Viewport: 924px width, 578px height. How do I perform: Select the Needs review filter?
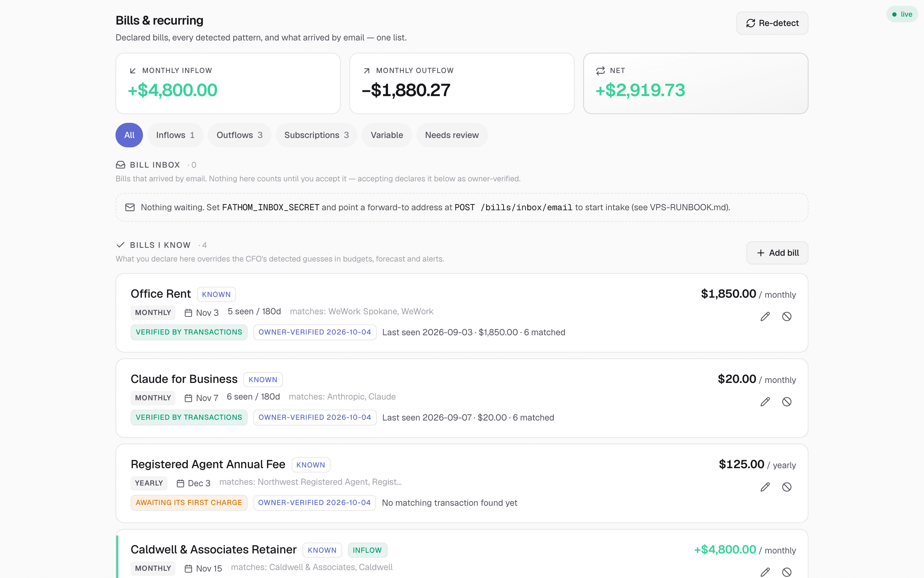(452, 135)
